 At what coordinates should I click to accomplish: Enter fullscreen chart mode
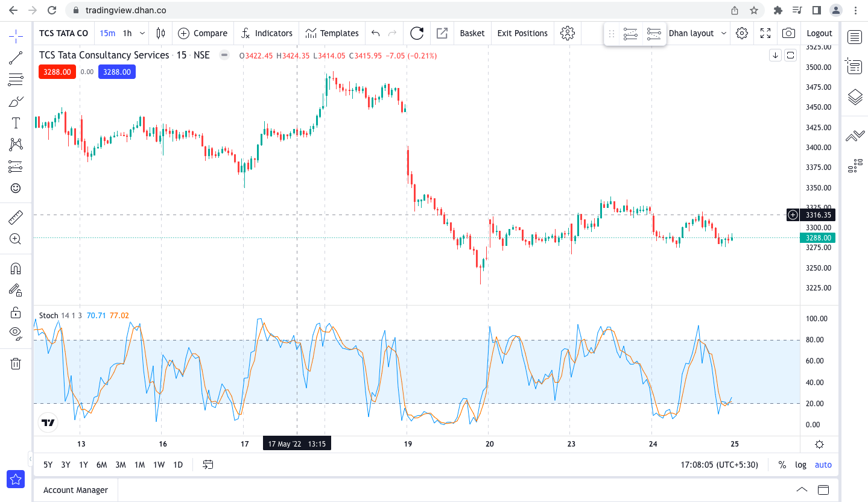coord(765,33)
